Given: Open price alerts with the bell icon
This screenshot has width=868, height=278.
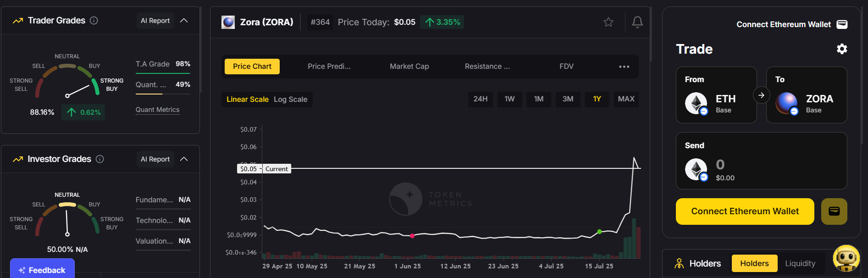Looking at the screenshot, I should click(x=637, y=22).
